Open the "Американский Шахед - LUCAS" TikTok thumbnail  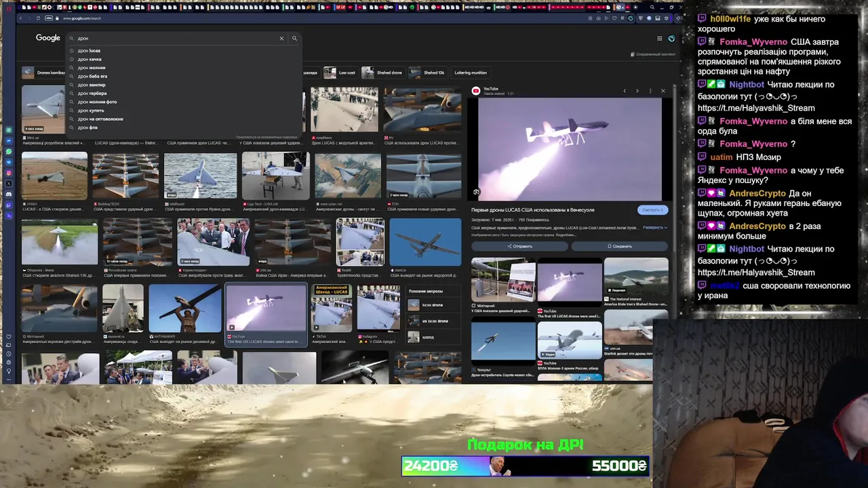(x=332, y=308)
